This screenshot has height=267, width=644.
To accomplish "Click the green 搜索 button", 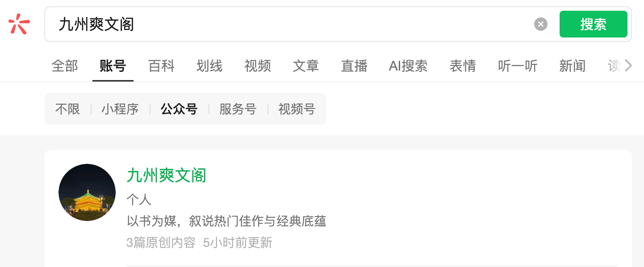I will coord(593,24).
